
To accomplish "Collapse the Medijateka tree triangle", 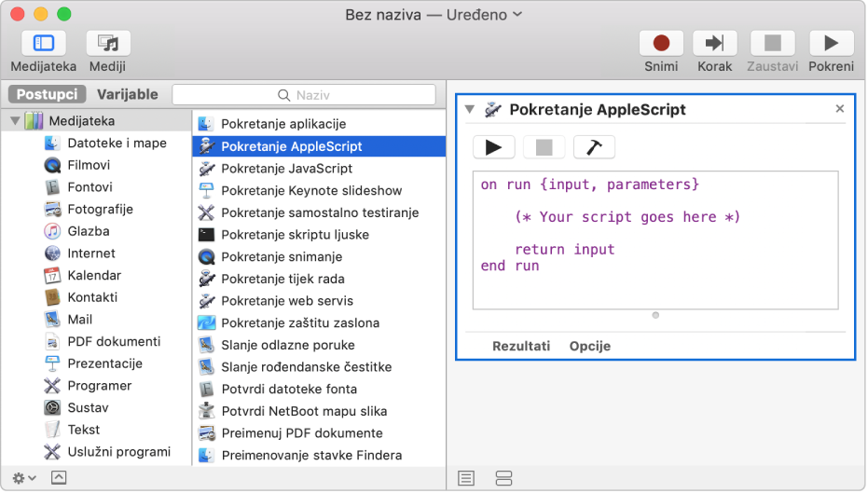I will [15, 121].
